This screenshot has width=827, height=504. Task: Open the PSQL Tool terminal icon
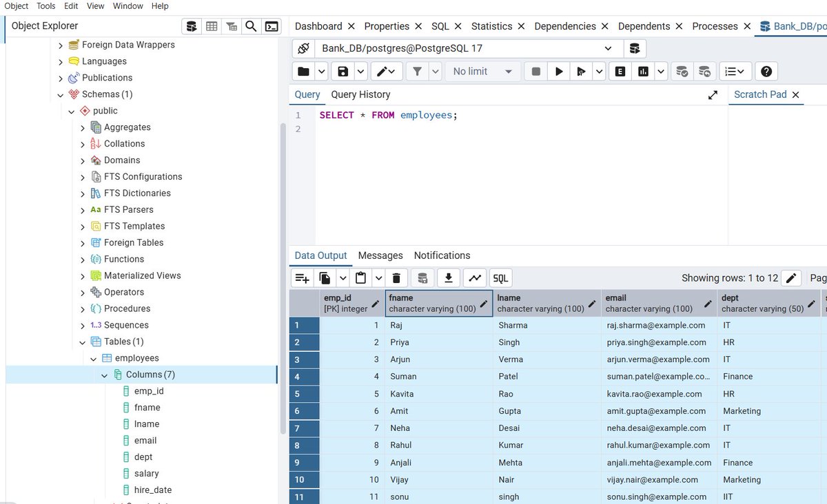272,26
